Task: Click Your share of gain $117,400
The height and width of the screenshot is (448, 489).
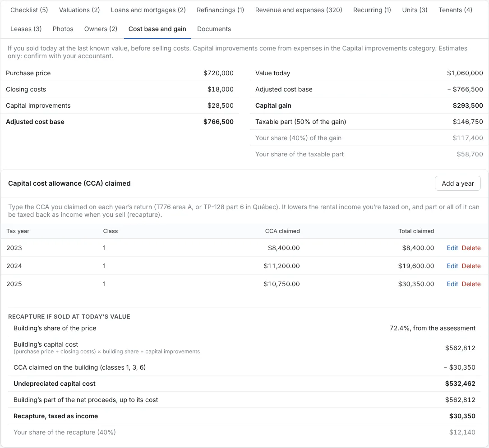Action: [x=467, y=138]
